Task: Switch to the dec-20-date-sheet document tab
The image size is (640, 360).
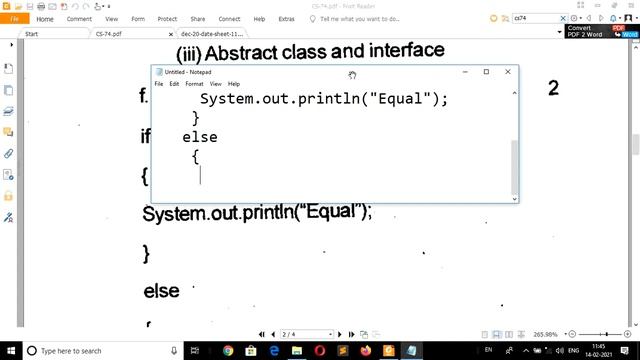Action: coord(212,34)
